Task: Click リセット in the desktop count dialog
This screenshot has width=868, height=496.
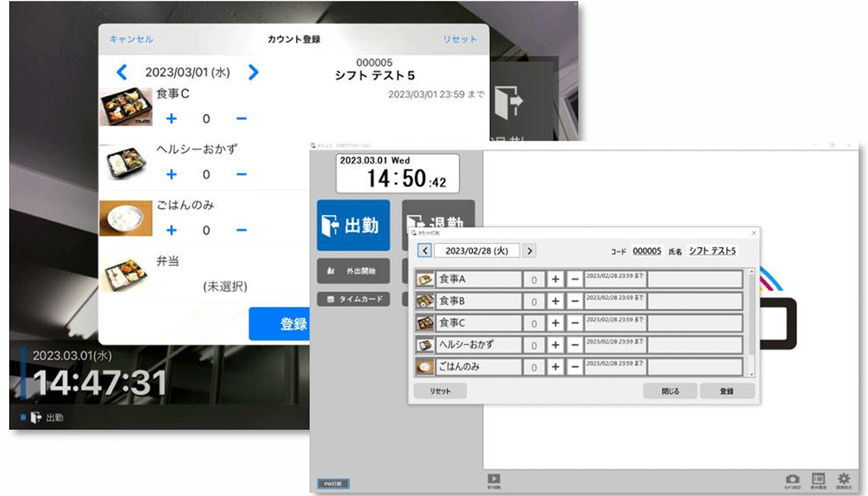Action: pos(440,391)
